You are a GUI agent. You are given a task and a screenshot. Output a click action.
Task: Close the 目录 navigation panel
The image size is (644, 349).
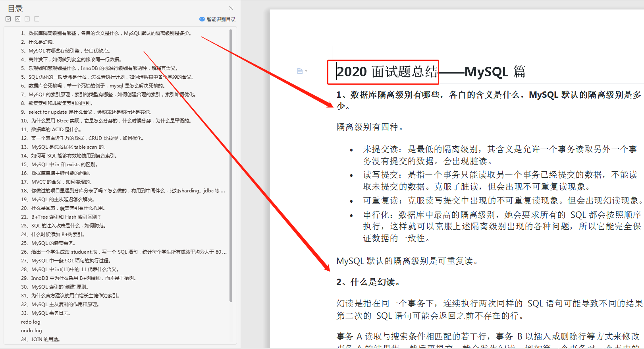coord(231,8)
